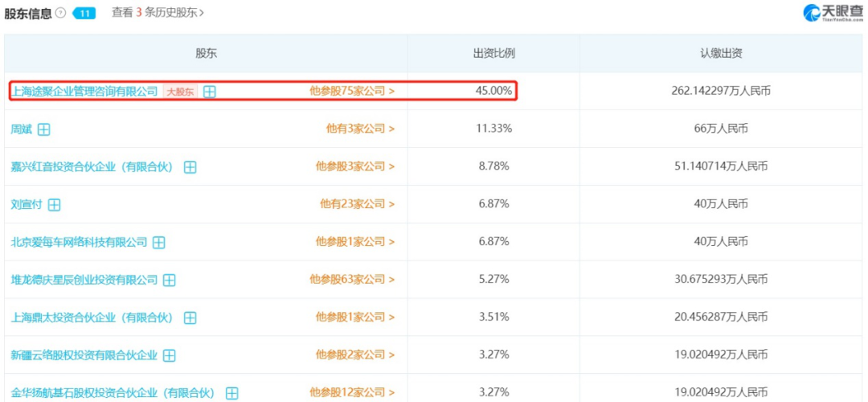Click the 股东信息 section title
Image resolution: width=868 pixels, height=402 pixels.
(x=28, y=14)
